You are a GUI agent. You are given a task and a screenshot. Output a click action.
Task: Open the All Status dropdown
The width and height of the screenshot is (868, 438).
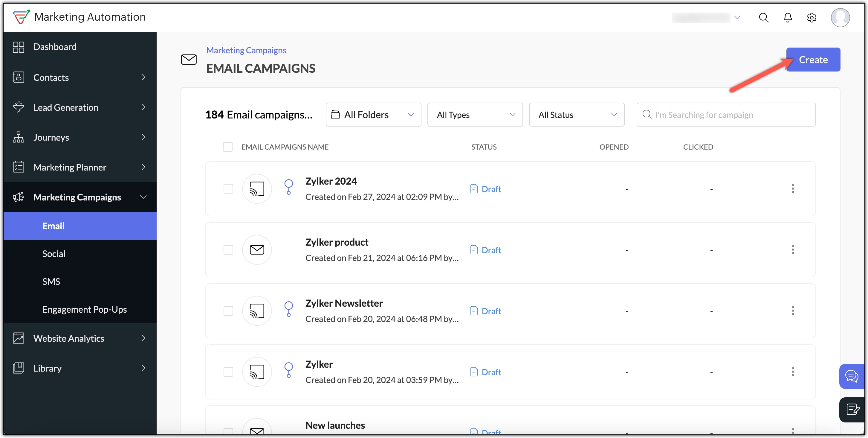pos(577,115)
